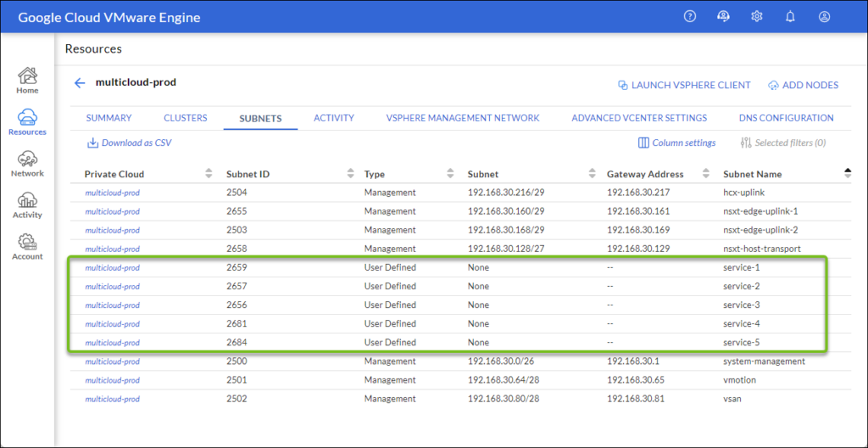
Task: Click the back arrow beside multicloud-prod
Action: pos(80,83)
